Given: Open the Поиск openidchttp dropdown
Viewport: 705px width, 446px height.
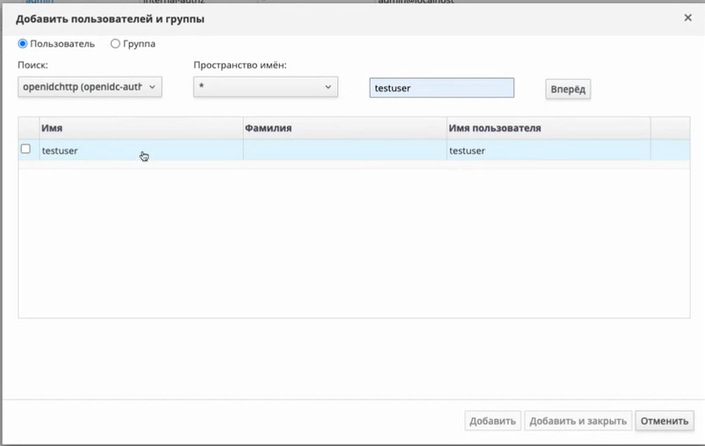Looking at the screenshot, I should [x=90, y=88].
